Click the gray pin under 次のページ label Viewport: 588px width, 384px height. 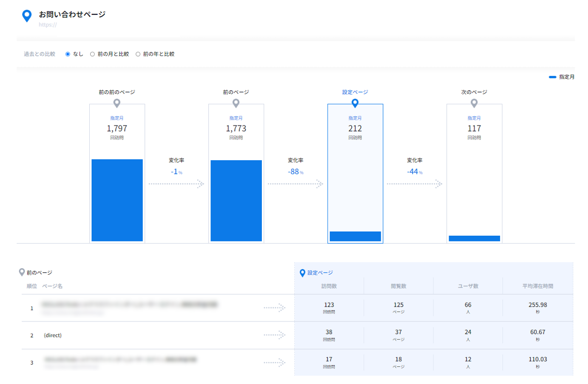[x=474, y=103]
